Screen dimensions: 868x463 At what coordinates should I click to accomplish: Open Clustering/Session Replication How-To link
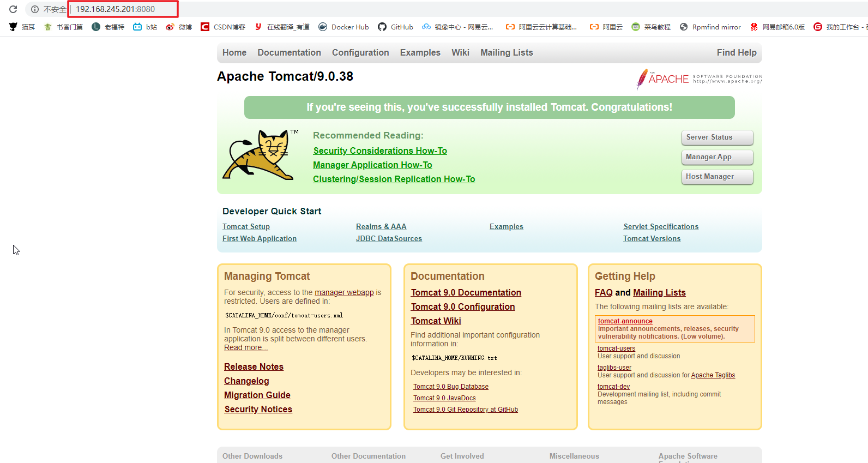(x=394, y=179)
